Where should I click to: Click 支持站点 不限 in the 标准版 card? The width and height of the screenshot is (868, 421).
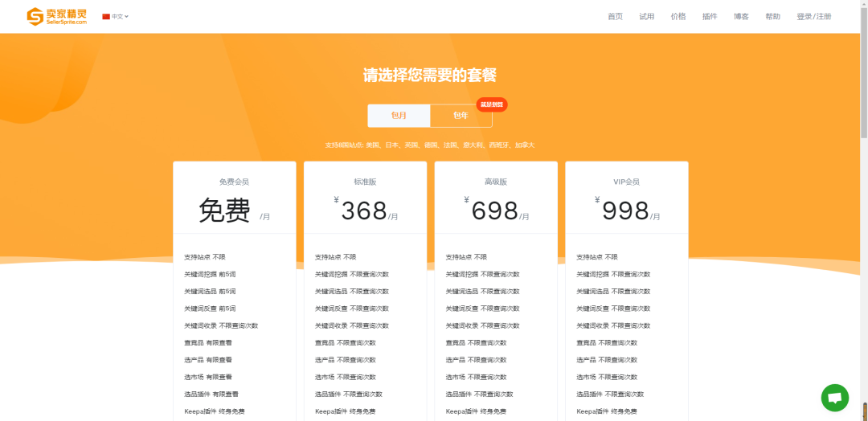click(335, 257)
